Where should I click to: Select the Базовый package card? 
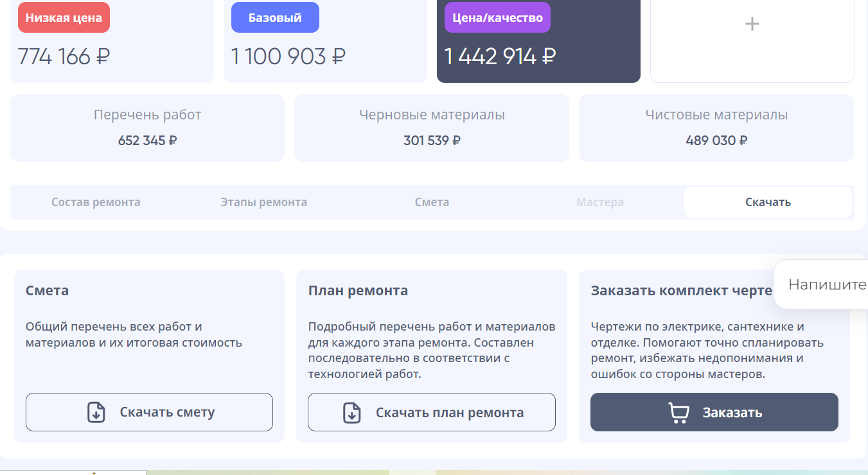325,41
